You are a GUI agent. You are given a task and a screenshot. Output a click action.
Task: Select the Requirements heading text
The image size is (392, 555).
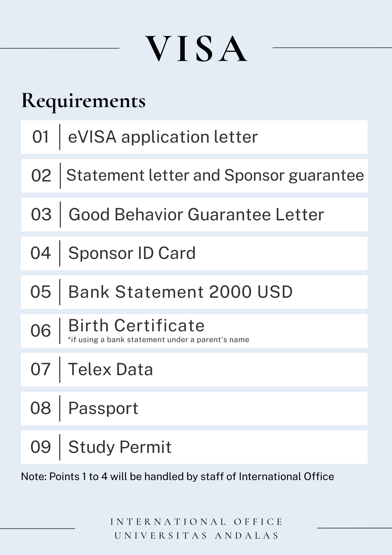click(83, 100)
